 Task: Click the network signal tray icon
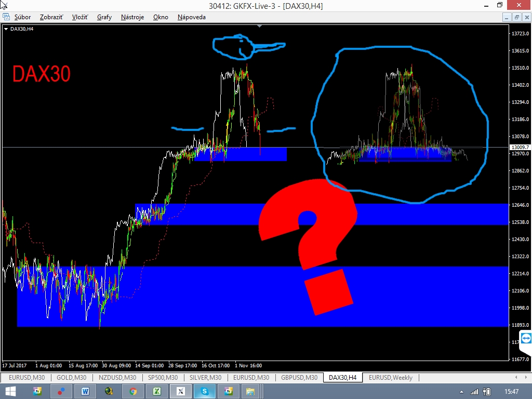click(474, 392)
